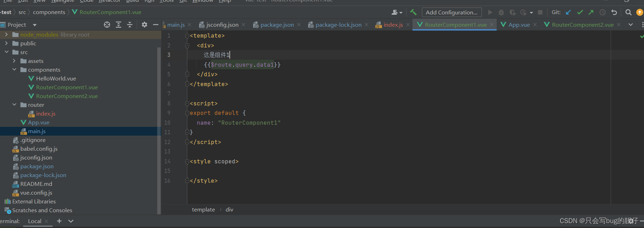Hide the Project panel with minus icon
Screen dimensions: 644x228
[x=156, y=25]
